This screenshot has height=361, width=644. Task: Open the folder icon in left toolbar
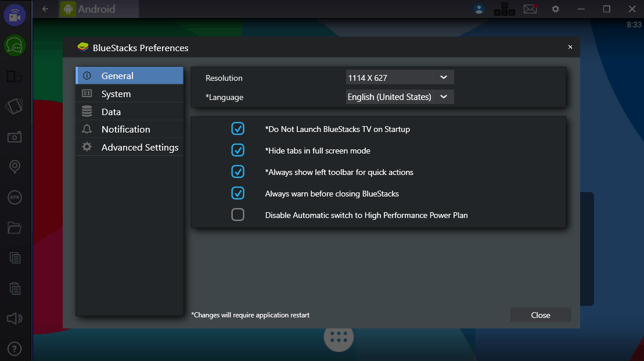15,227
